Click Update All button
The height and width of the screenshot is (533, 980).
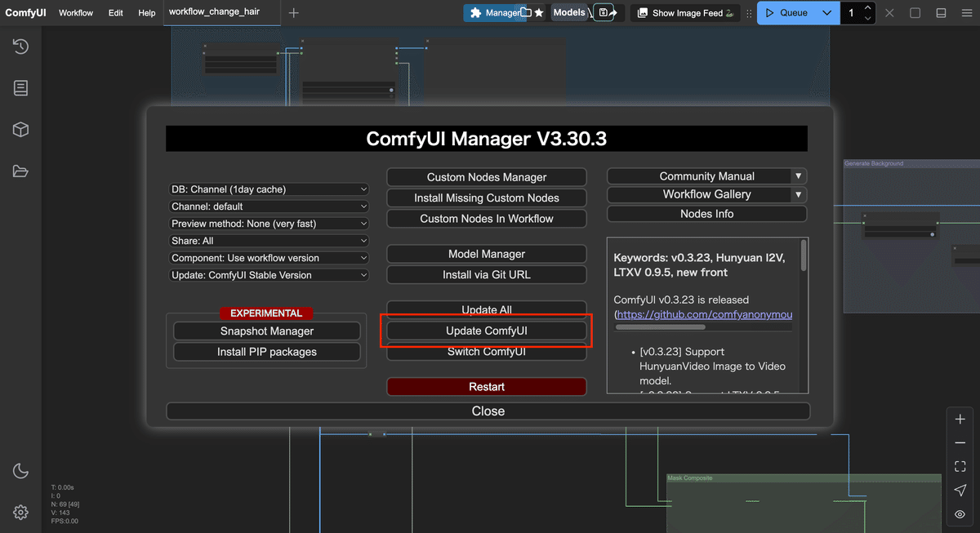[x=487, y=309]
